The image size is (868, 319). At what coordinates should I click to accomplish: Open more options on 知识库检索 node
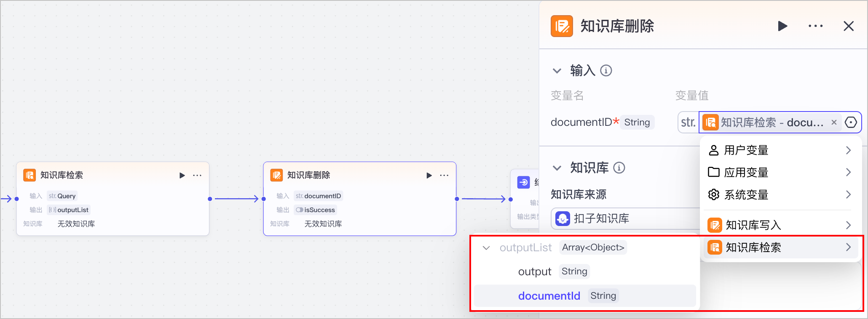click(x=197, y=175)
